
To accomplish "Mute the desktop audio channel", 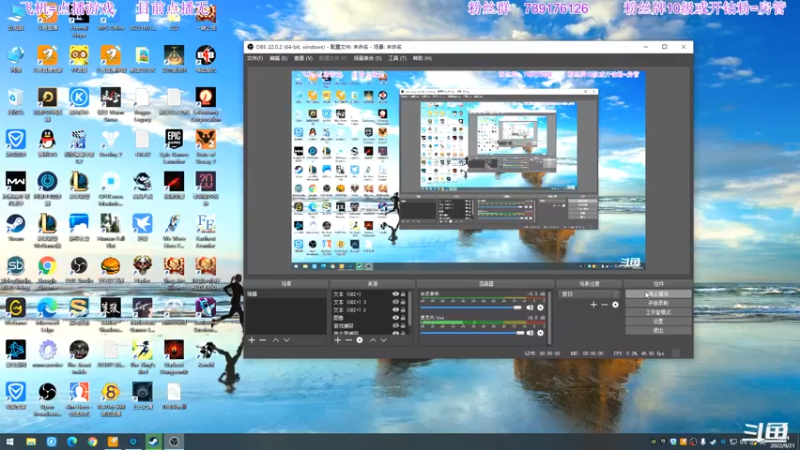I will coord(530,308).
